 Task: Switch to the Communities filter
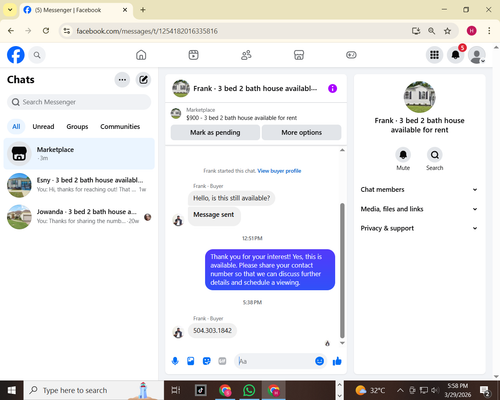[120, 127]
